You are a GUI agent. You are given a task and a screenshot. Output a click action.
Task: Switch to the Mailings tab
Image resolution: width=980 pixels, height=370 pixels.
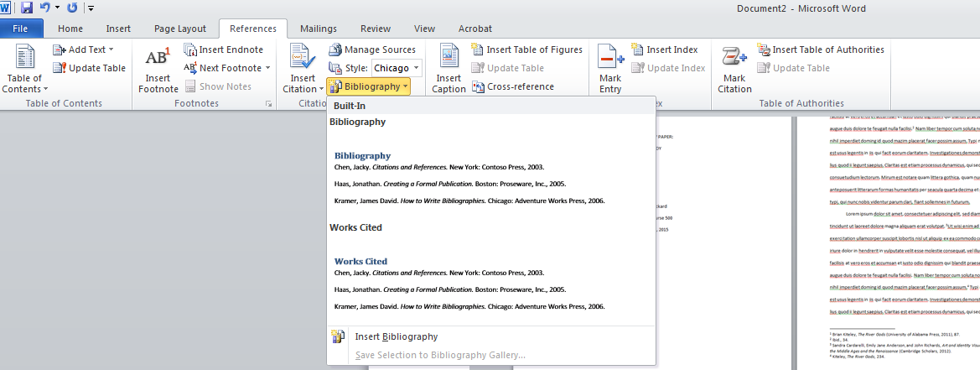(x=318, y=29)
